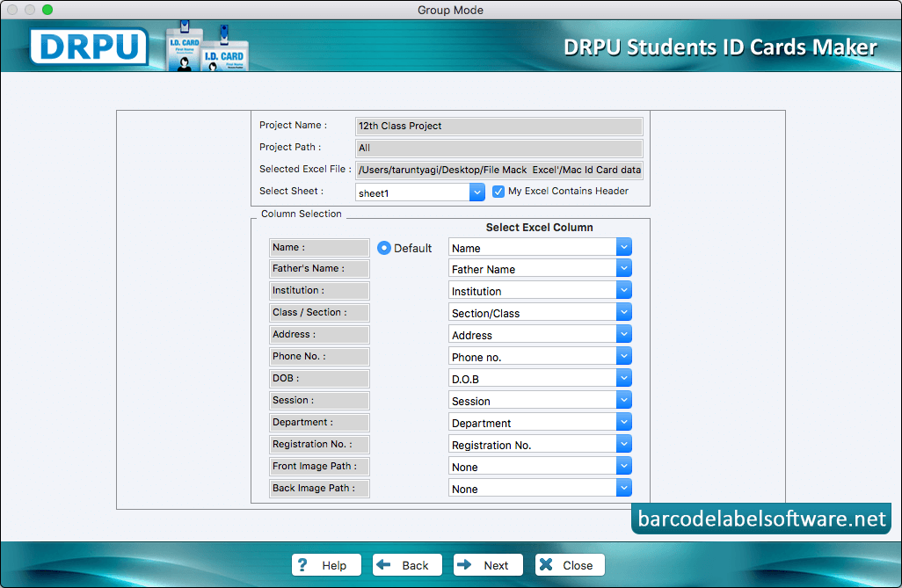Click the Father's Name label field
902x588 pixels.
(x=319, y=269)
